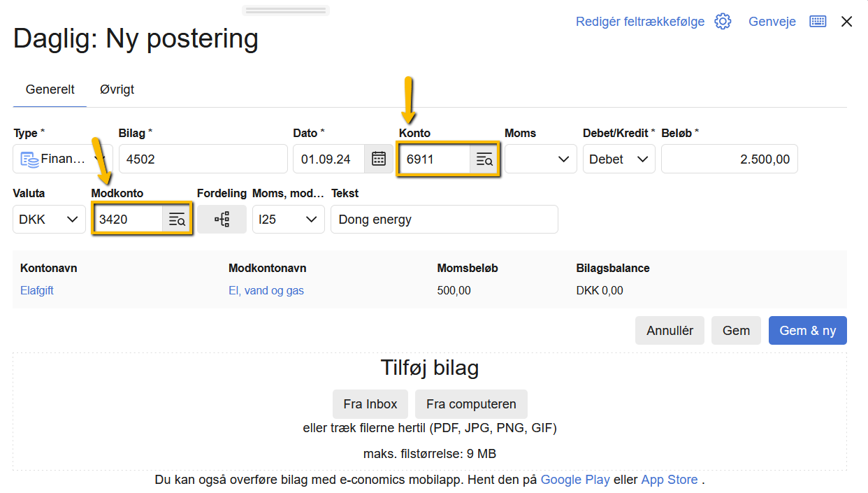The width and height of the screenshot is (868, 493).
Task: Click the keyboard shortcuts icon
Action: [x=818, y=22]
